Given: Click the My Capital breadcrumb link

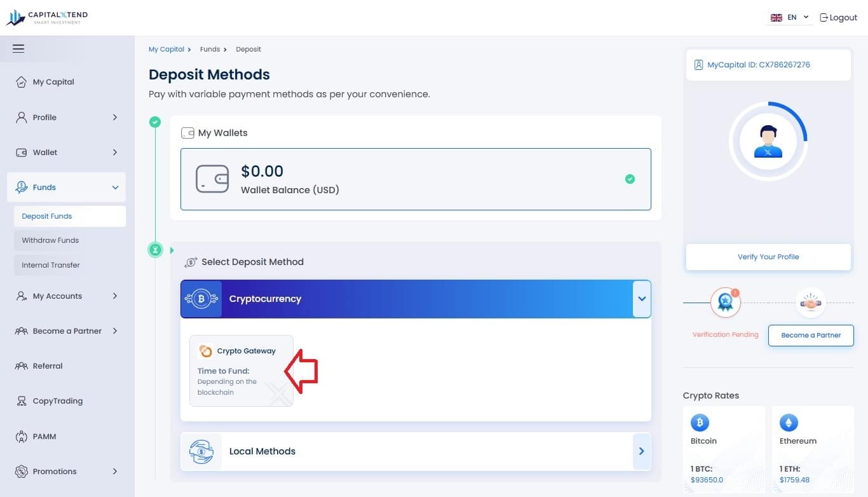Looking at the screenshot, I should tap(166, 49).
